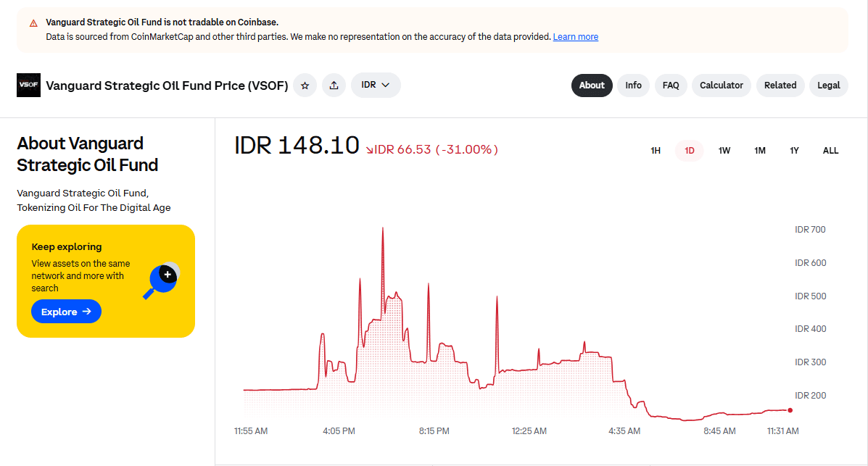Click the 4:35 AM time label
Viewport: 868px width, 466px height.
coord(624,431)
